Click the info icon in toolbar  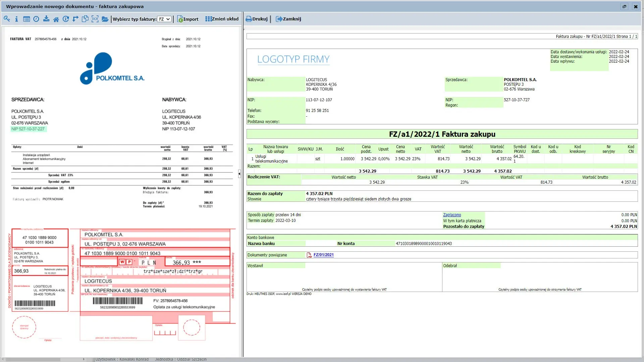tap(16, 19)
